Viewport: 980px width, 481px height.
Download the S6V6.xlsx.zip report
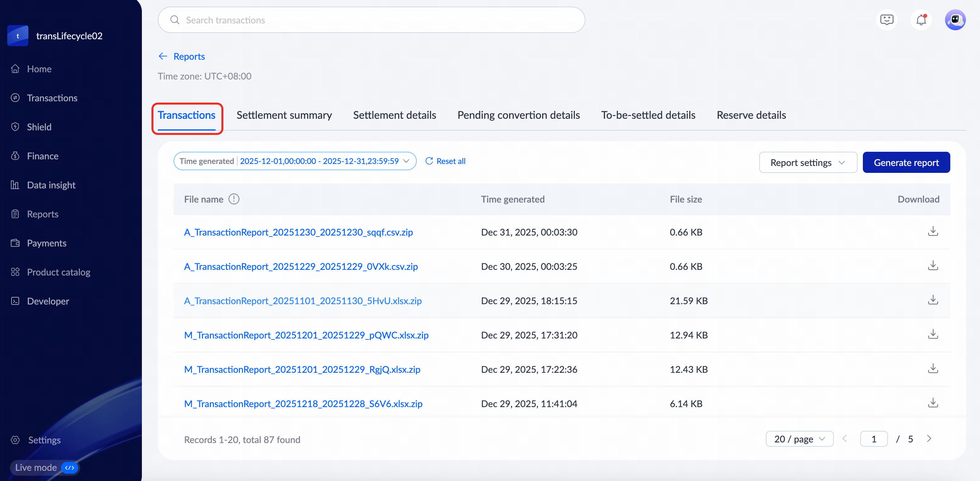pyautogui.click(x=933, y=403)
